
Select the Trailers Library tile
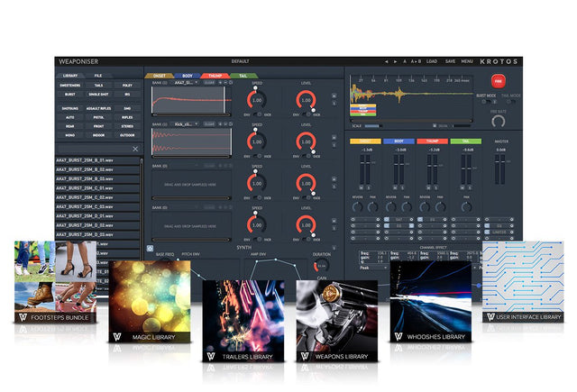tap(242, 322)
